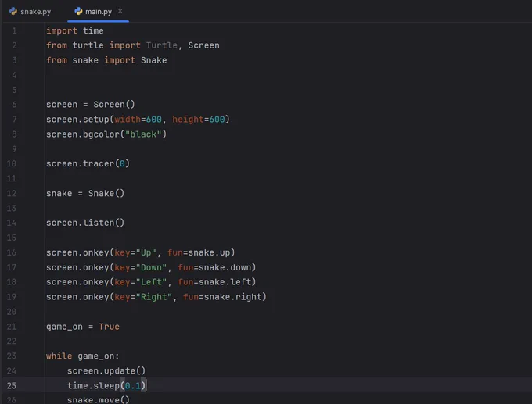The image size is (532, 404).
Task: Click the Python icon on main.py tab
Action: point(78,12)
